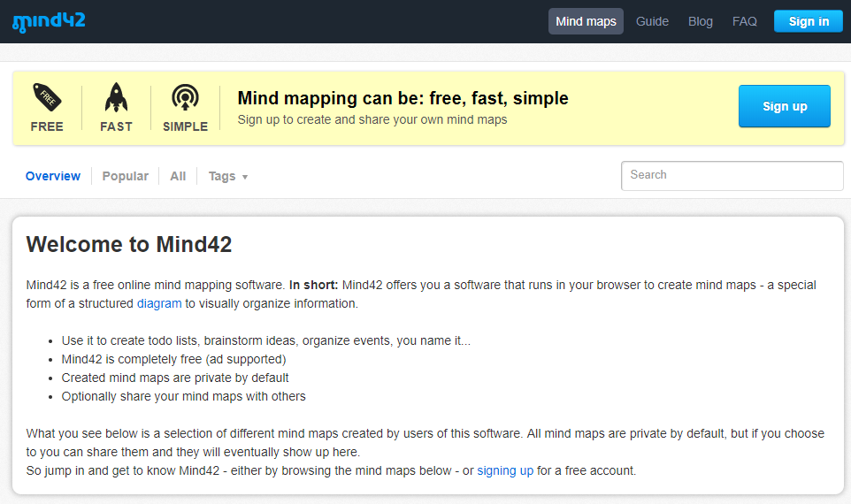The width and height of the screenshot is (851, 504).
Task: Expand the Tags dropdown
Action: (x=228, y=176)
